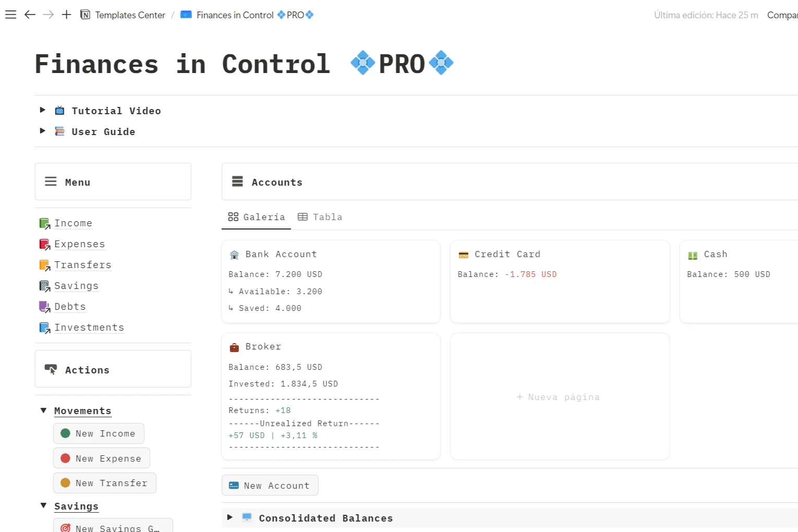Open the Bank Account gallery card

pyautogui.click(x=331, y=282)
